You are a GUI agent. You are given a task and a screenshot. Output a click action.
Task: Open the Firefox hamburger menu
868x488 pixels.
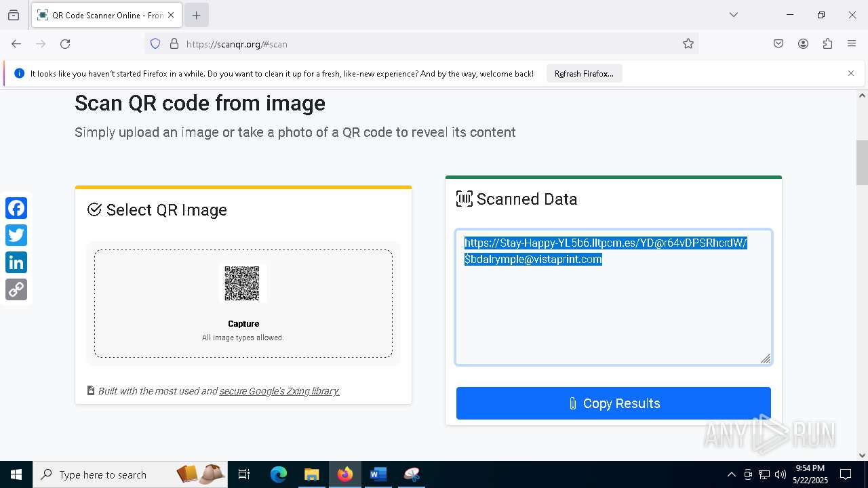852,44
